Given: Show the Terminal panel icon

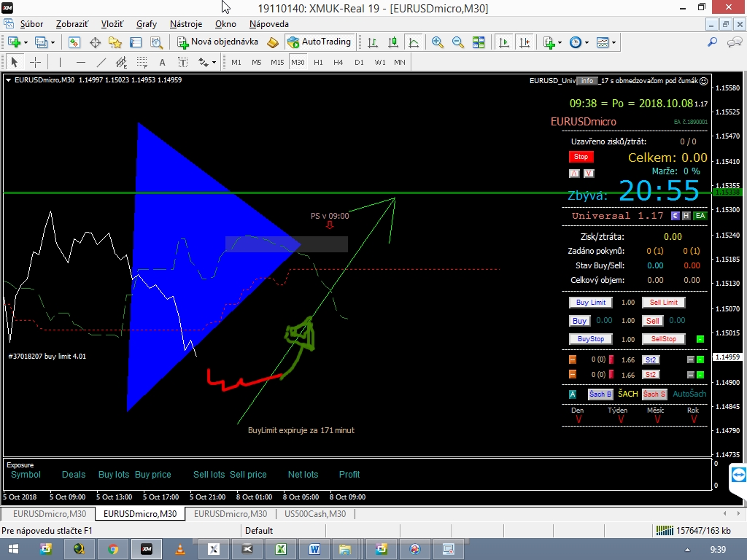Looking at the screenshot, I should [136, 42].
